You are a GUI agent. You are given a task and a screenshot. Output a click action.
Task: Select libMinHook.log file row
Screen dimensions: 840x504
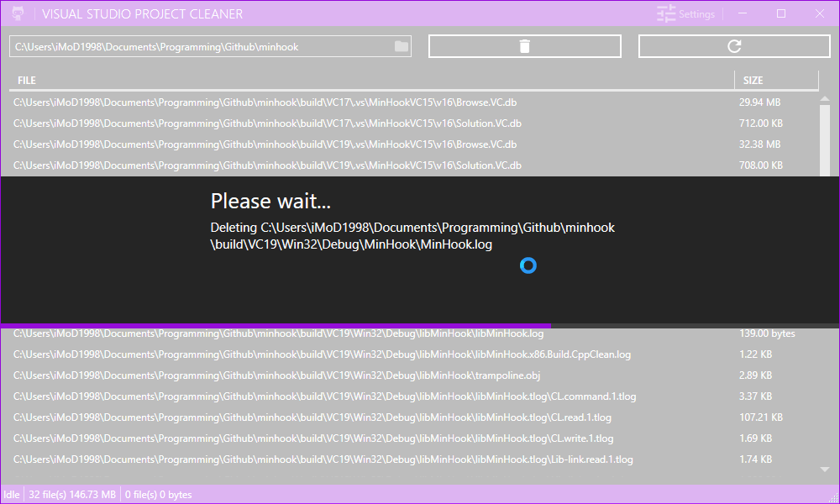(x=414, y=333)
